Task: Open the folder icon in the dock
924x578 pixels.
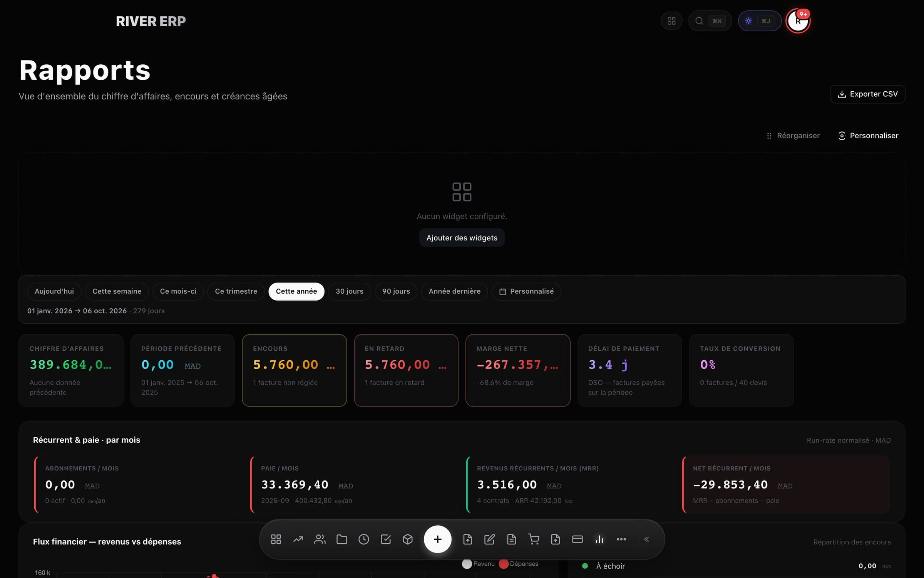Action: point(341,539)
